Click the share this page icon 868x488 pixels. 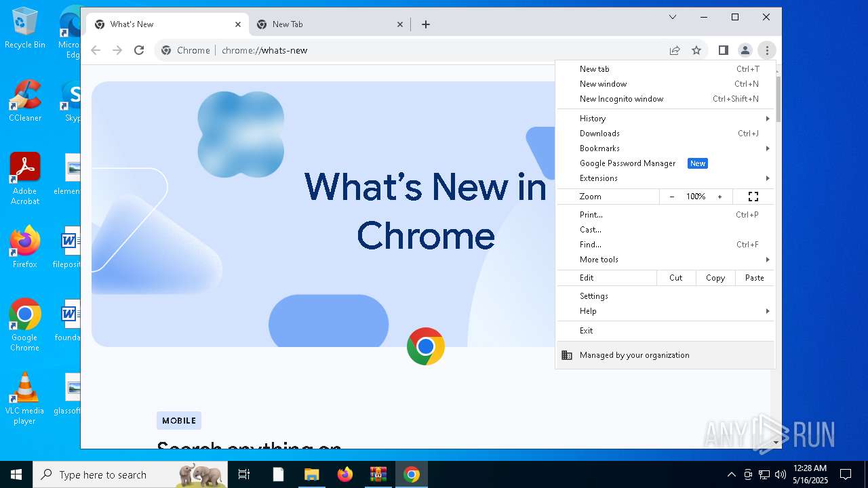675,50
